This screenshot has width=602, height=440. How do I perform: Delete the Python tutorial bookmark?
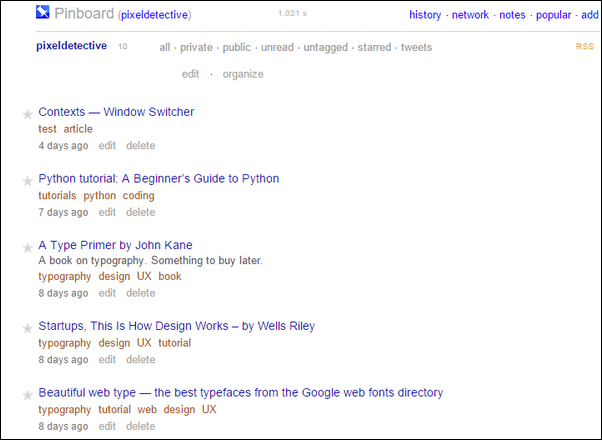pyautogui.click(x=141, y=212)
